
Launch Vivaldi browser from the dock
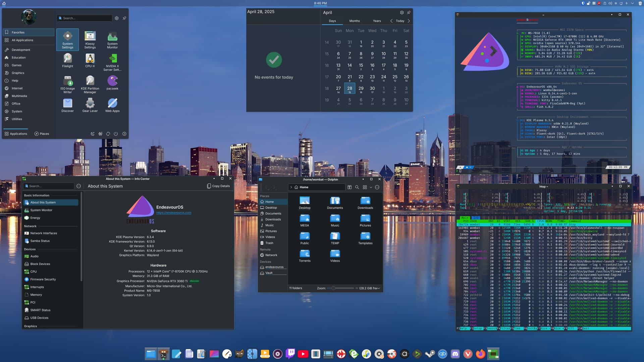coord(468,354)
